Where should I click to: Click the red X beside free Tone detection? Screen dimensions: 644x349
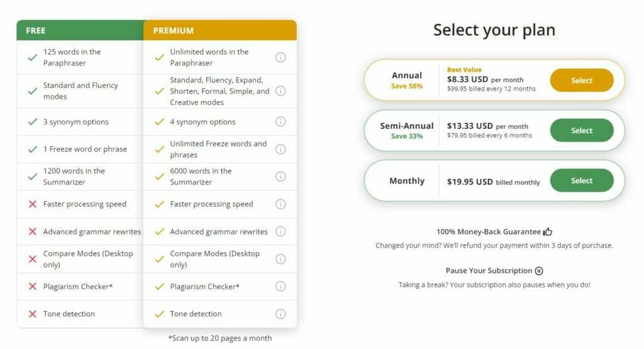point(33,314)
